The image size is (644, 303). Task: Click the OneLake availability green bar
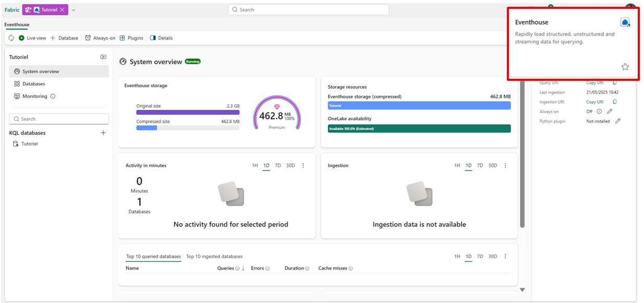pyautogui.click(x=419, y=129)
